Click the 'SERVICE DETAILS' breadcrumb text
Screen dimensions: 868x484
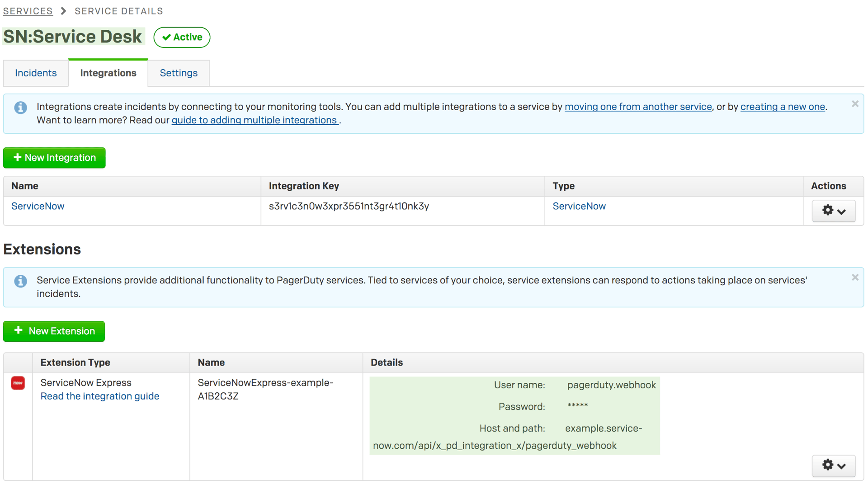click(119, 11)
